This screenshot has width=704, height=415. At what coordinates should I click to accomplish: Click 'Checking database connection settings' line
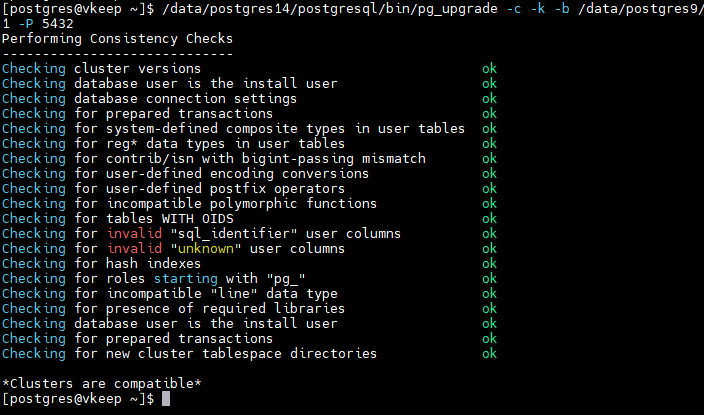pyautogui.click(x=150, y=99)
